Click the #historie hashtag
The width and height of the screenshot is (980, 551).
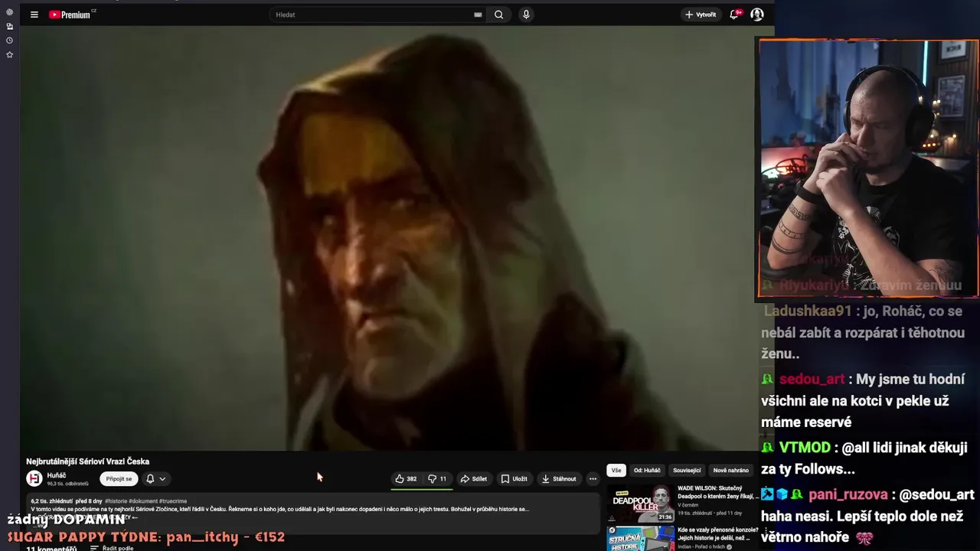(x=116, y=501)
